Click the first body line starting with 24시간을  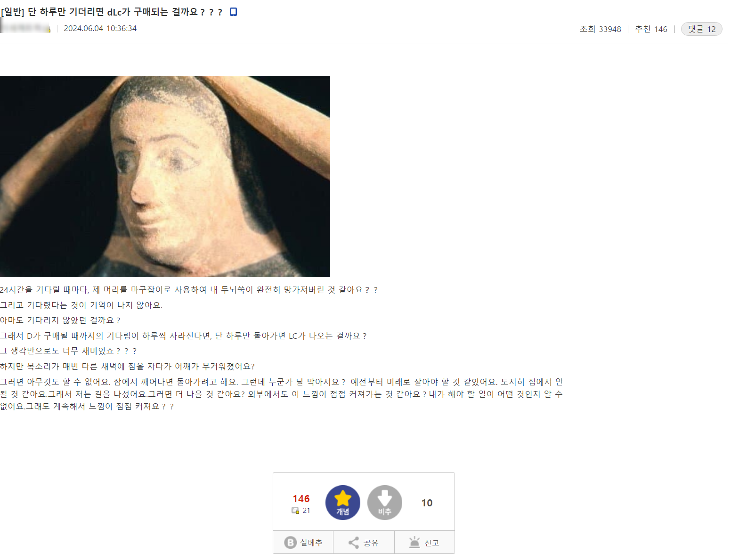189,290
